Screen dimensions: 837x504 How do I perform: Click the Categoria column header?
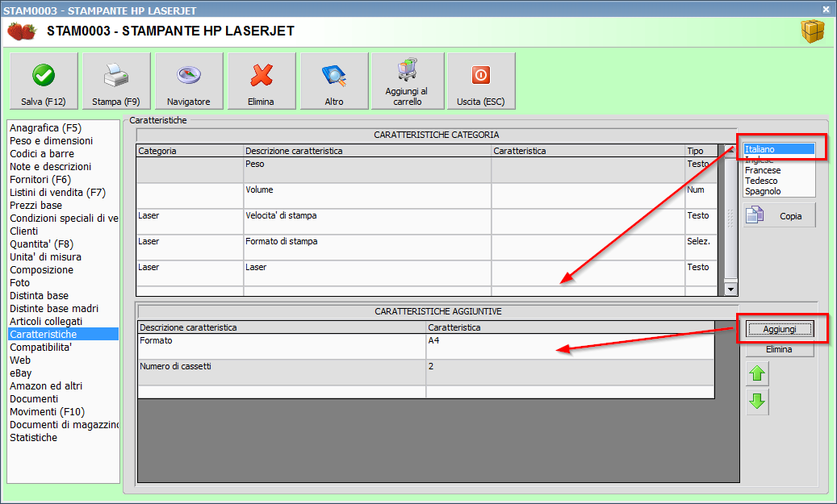coord(190,151)
